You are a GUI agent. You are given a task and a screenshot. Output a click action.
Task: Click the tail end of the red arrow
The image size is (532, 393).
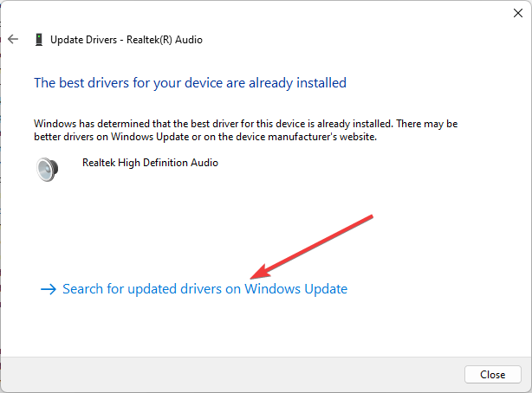coord(371,216)
